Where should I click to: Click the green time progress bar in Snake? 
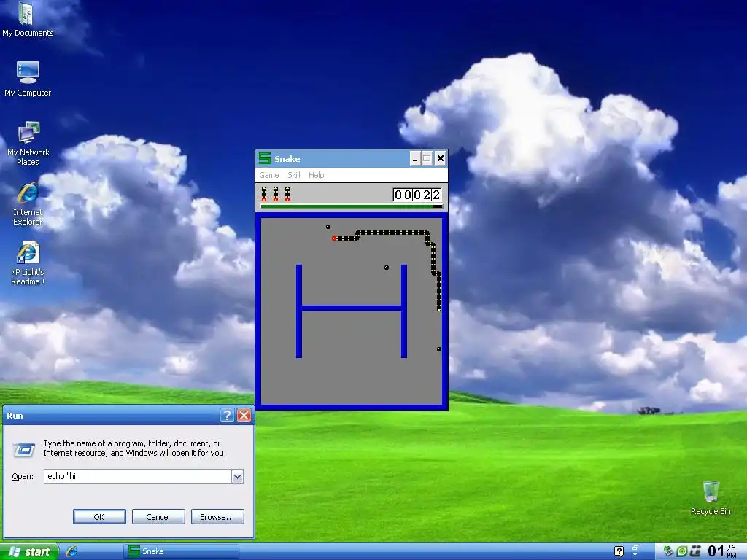coord(351,206)
